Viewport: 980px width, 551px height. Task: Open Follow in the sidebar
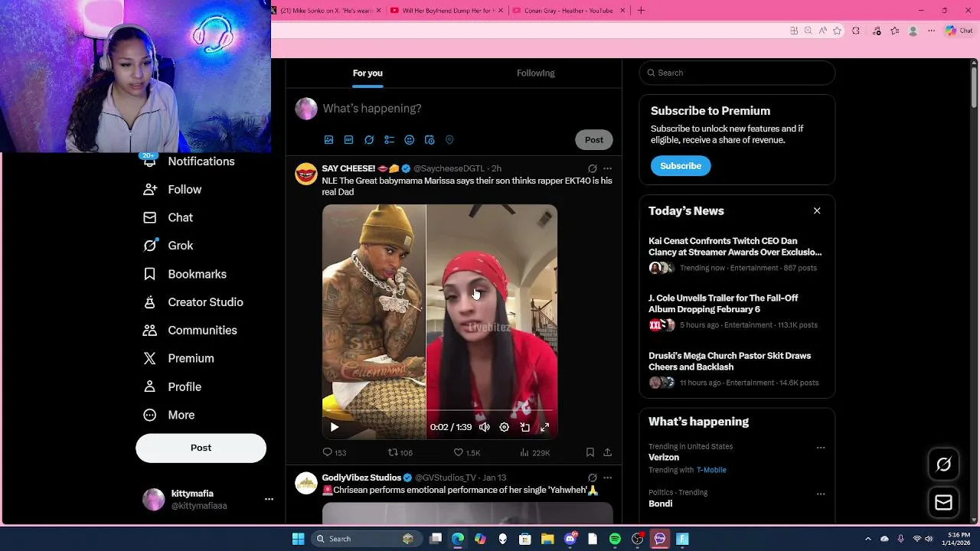click(x=172, y=189)
